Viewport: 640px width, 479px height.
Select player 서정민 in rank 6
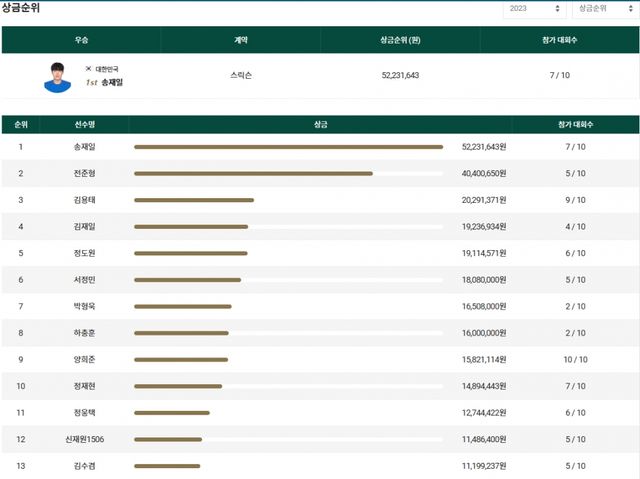point(85,280)
